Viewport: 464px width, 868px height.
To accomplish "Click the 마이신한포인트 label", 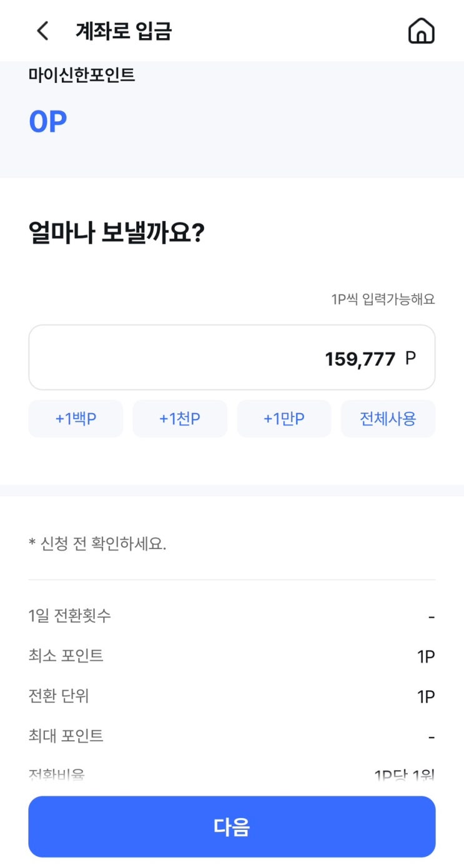I will (x=82, y=76).
